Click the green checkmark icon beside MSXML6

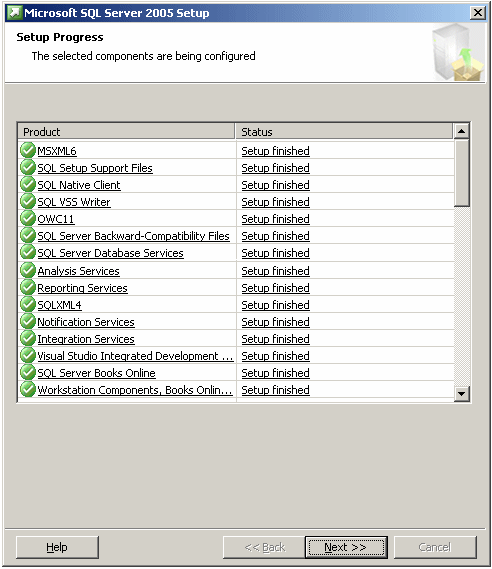(x=28, y=150)
